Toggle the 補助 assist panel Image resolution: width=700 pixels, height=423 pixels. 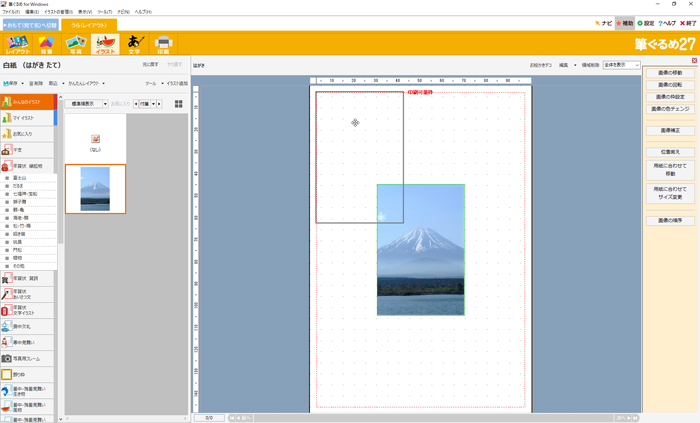625,23
